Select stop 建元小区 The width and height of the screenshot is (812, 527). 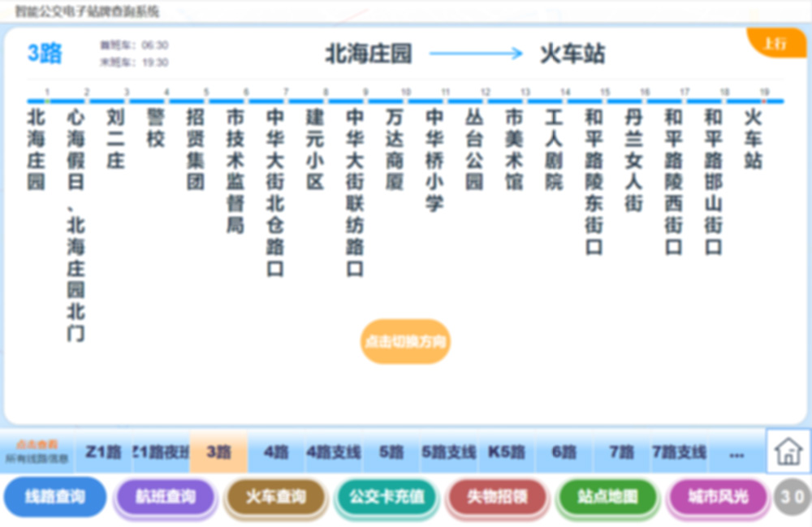(x=315, y=149)
